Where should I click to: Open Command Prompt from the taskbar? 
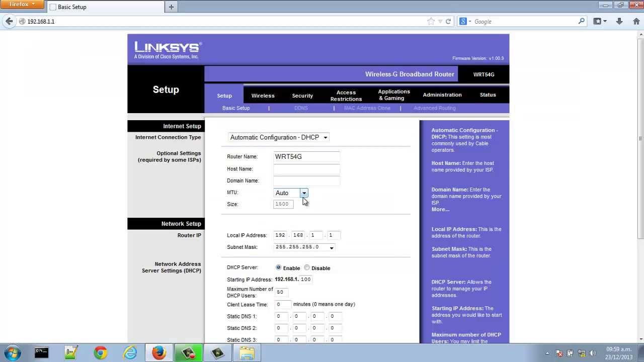[42, 353]
